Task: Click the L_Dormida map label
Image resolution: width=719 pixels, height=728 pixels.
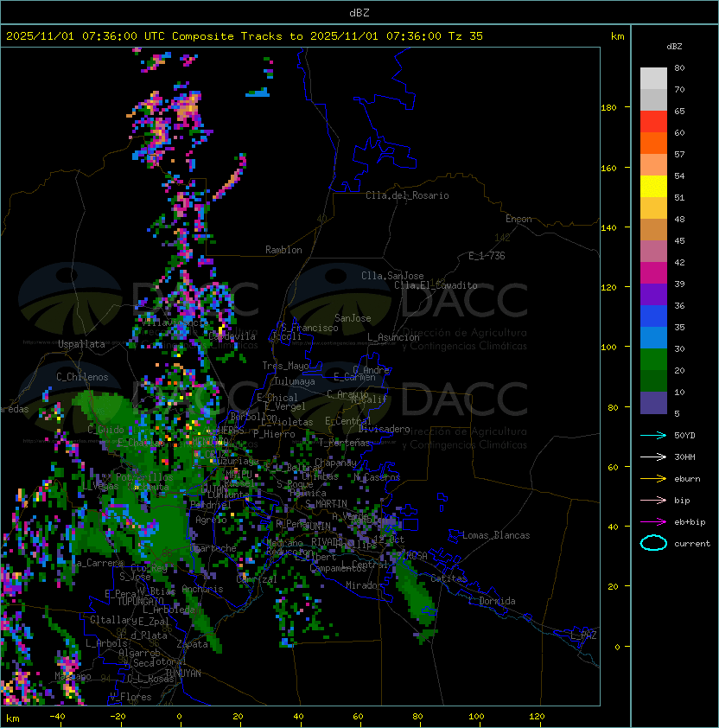Action: tap(492, 601)
